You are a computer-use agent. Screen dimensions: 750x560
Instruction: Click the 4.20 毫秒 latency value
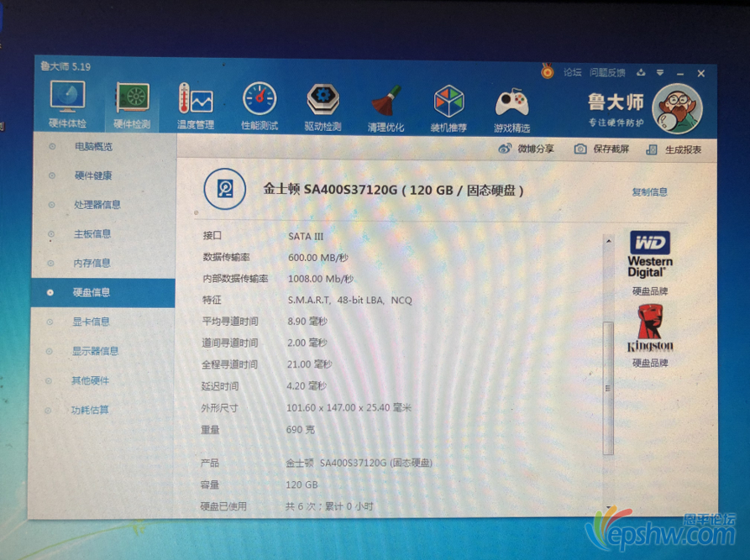tap(307, 386)
